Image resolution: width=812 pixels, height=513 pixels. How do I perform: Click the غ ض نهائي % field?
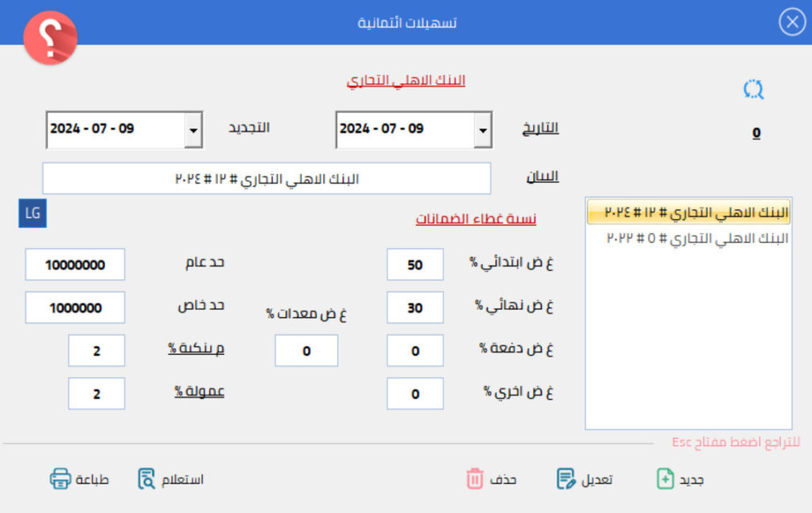(x=415, y=308)
